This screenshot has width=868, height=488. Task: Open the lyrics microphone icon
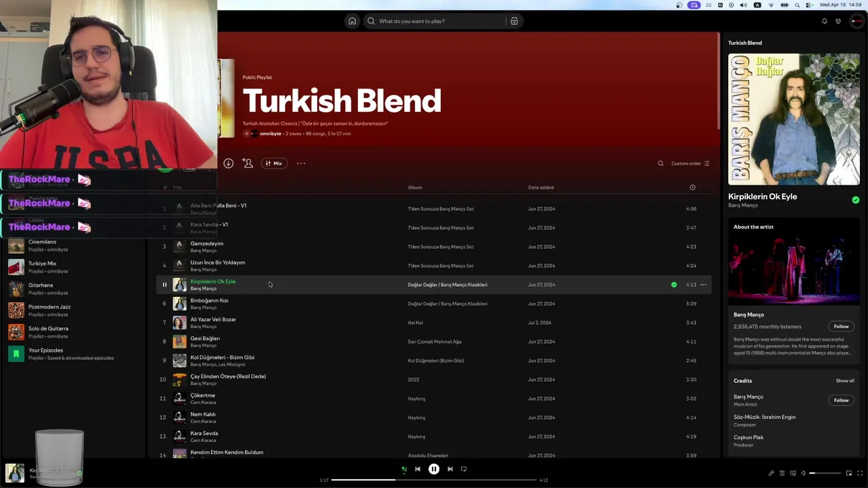(x=771, y=473)
